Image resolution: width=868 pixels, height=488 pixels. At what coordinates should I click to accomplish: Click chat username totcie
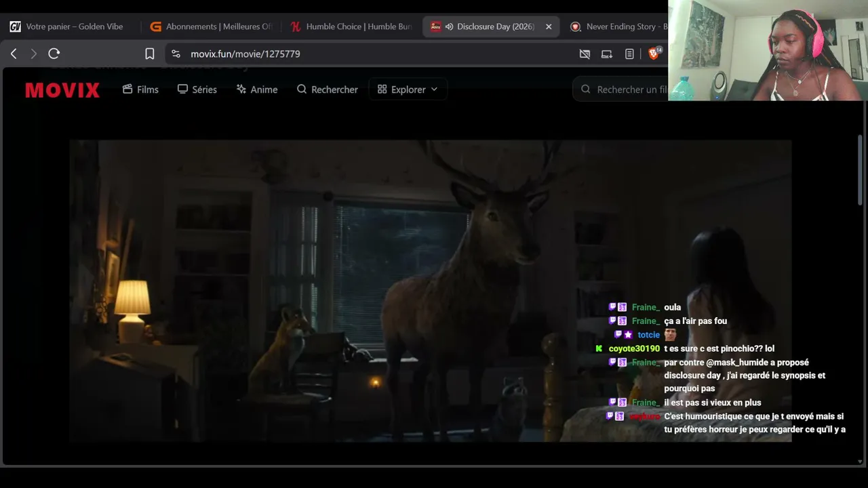(648, 335)
